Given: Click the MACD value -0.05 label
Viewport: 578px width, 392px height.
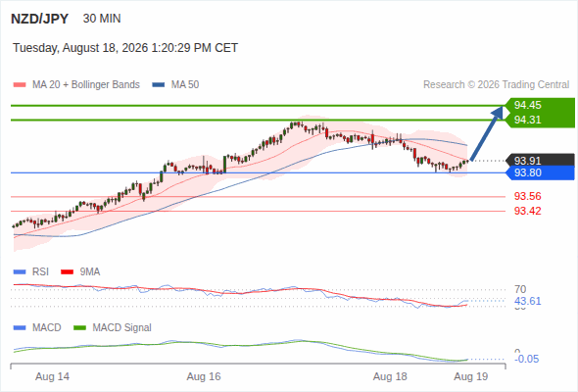Looking at the screenshot, I should pyautogui.click(x=527, y=359).
